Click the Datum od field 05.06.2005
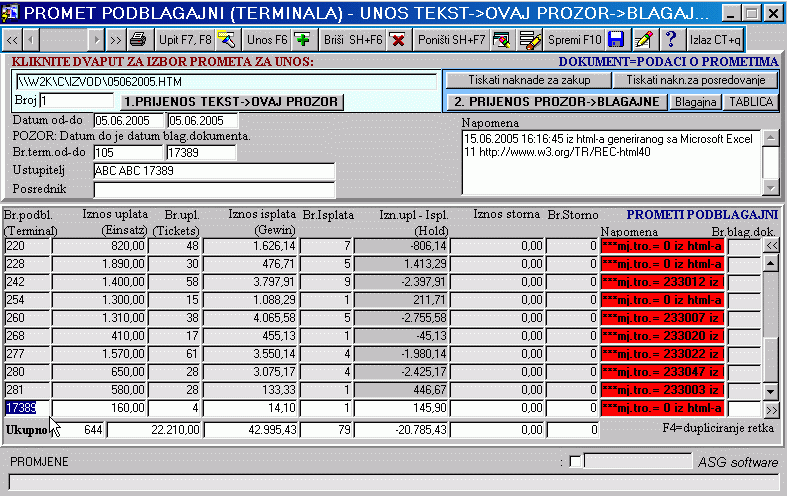The image size is (787, 496). 128,120
